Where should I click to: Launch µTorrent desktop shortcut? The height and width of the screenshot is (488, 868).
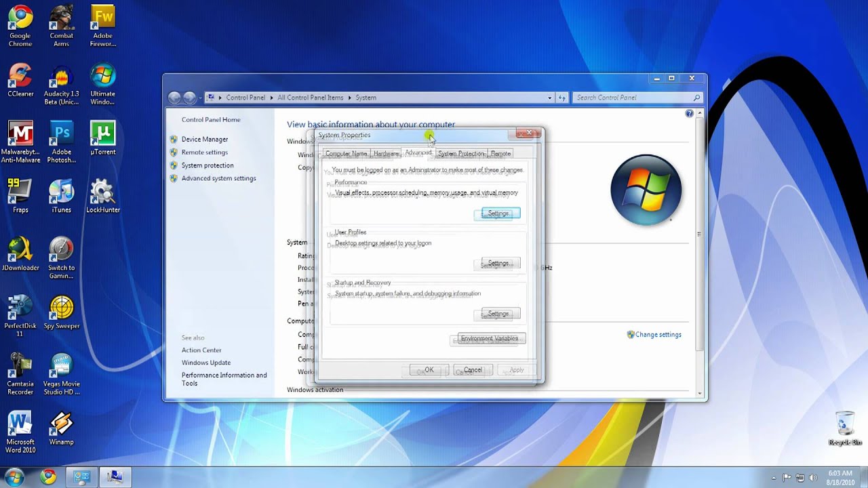(103, 138)
